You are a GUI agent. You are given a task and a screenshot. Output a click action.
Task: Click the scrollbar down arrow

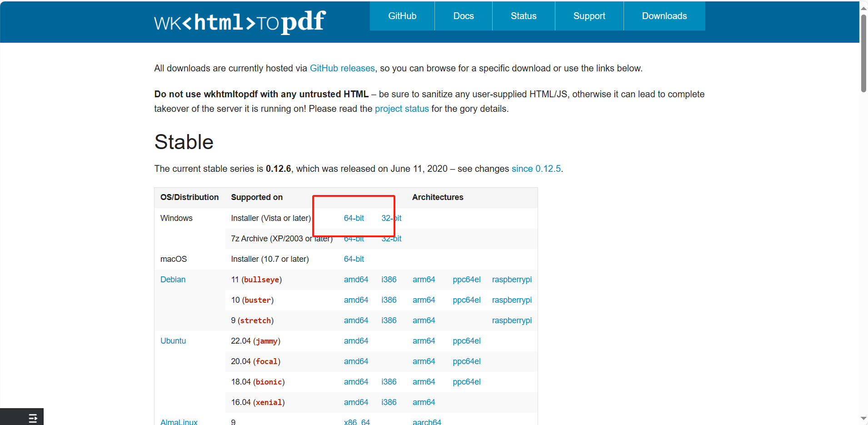coord(863,419)
